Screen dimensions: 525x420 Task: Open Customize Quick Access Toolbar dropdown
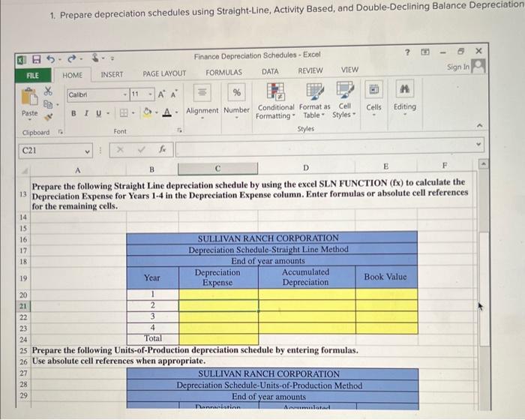pos(112,58)
